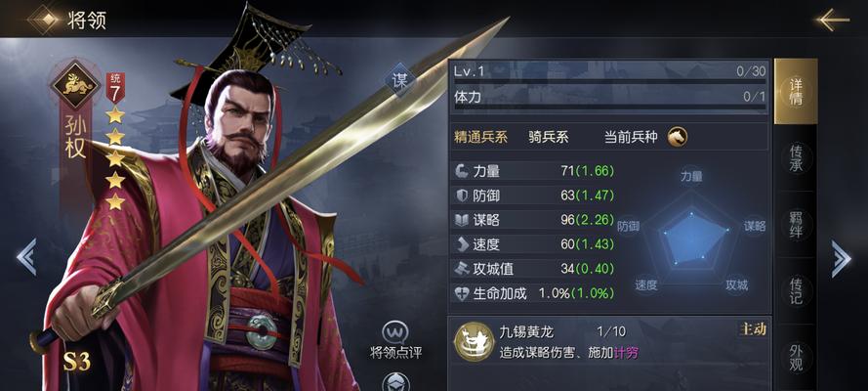Tap the 谋 strategist type badge
The image size is (868, 391).
(x=399, y=81)
